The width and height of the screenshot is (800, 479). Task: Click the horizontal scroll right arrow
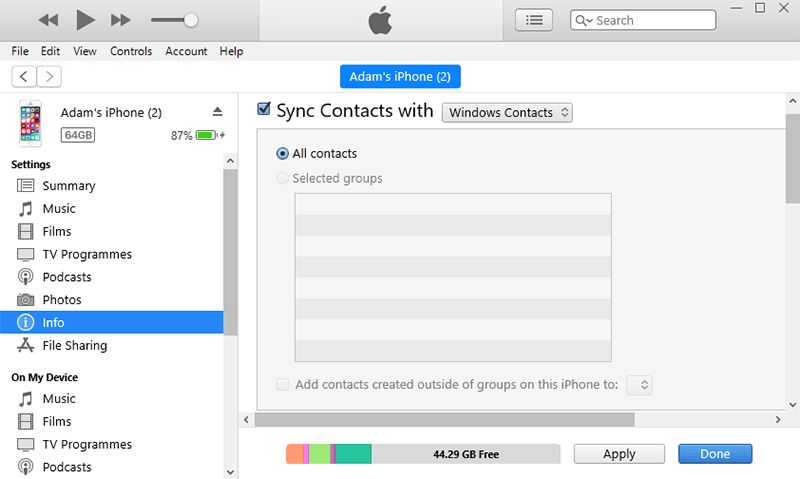click(x=778, y=420)
